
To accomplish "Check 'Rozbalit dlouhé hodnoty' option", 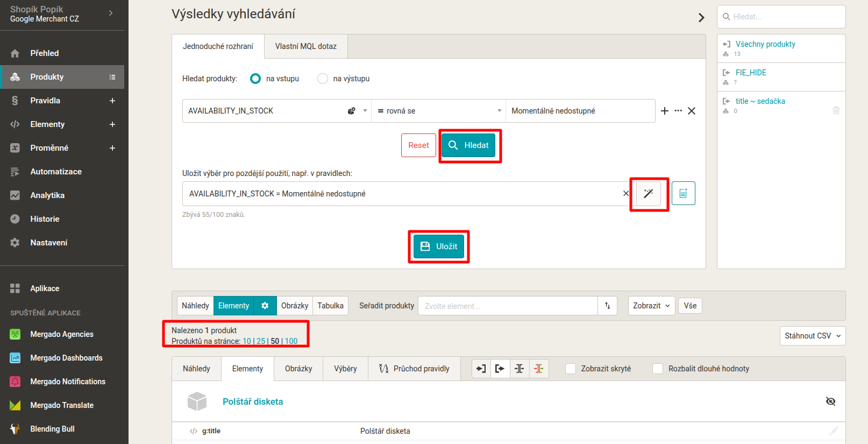I will (658, 369).
